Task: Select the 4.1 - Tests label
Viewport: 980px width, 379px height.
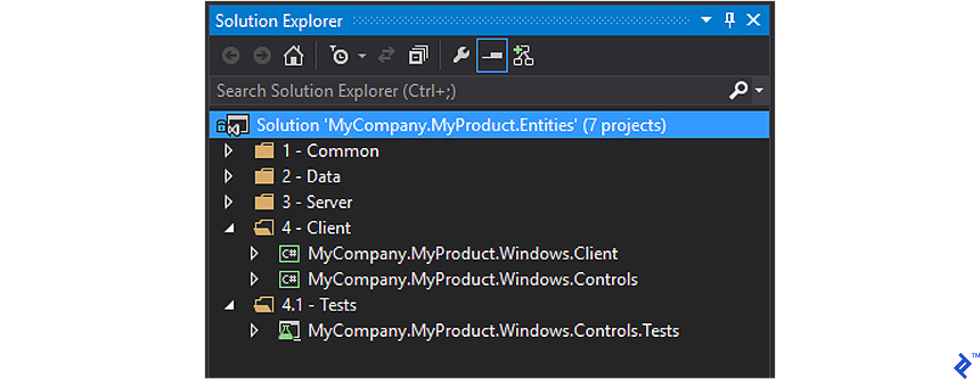Action: 319,305
